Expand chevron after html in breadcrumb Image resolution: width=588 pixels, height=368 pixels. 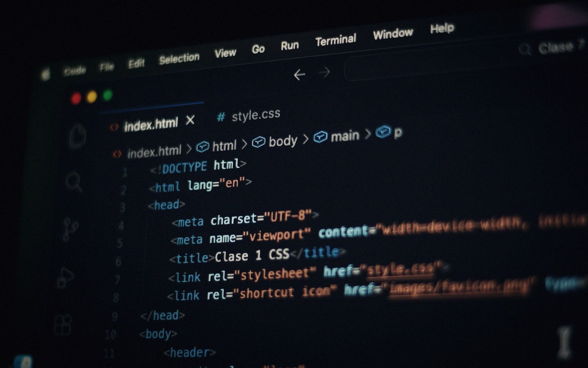tap(244, 144)
